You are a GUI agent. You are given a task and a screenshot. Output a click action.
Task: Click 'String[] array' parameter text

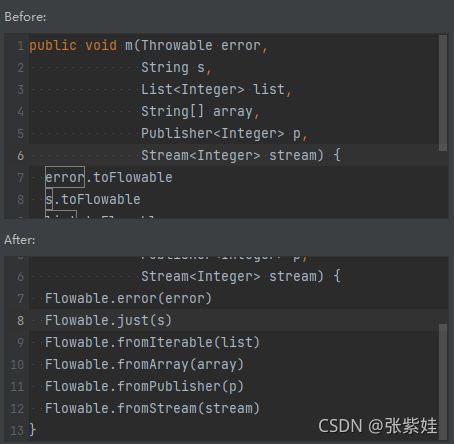click(x=197, y=111)
